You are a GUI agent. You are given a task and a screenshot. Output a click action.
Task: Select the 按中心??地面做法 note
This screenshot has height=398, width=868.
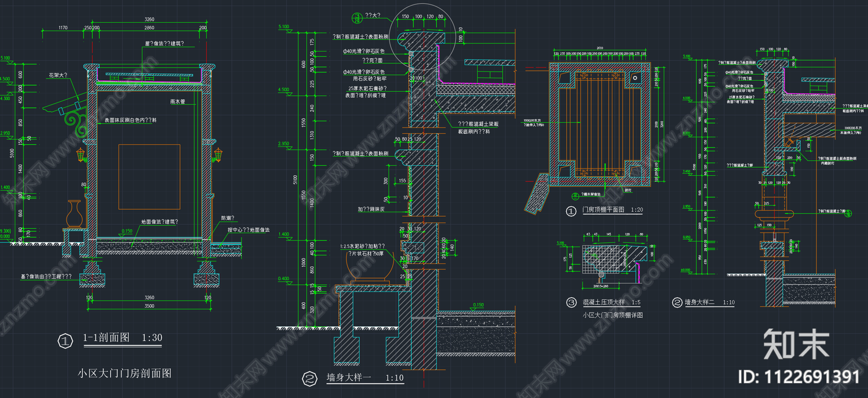click(248, 230)
